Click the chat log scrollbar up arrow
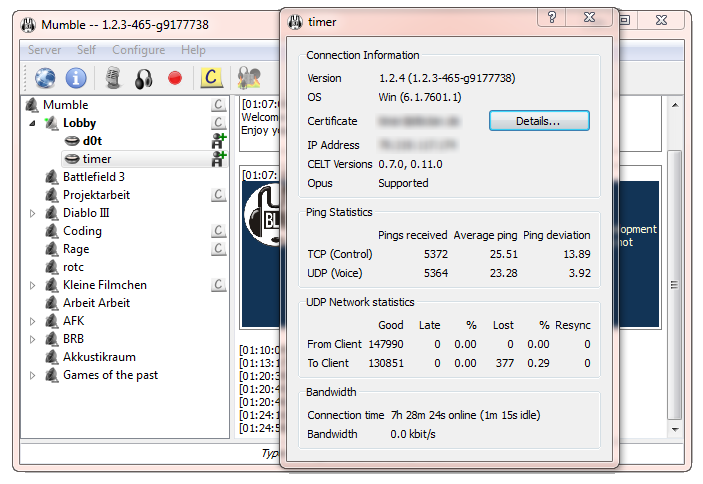This screenshot has height=484, width=703. [675, 105]
